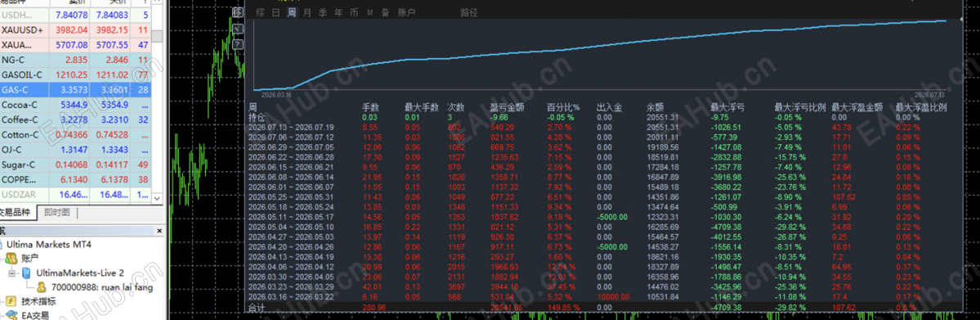
Task: Open the 账户 tab in statistics panel
Action: tap(406, 12)
